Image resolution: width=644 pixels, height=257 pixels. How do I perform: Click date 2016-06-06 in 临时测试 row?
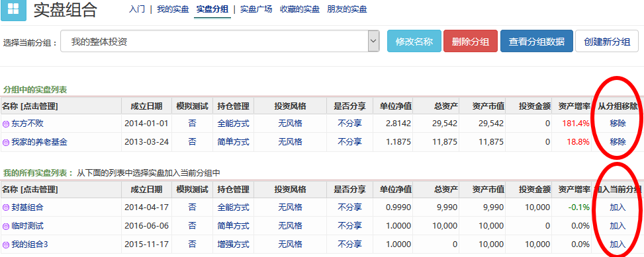coord(146,226)
